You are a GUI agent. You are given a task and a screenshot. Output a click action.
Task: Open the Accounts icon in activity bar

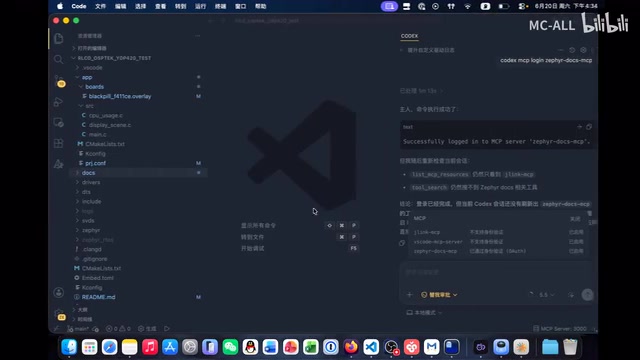pos(58,293)
